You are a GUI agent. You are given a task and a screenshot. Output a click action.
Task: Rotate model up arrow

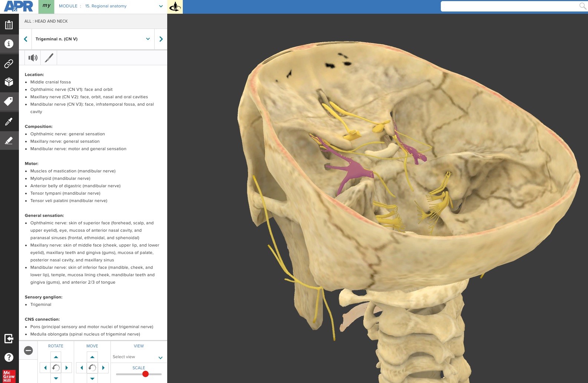click(x=56, y=357)
